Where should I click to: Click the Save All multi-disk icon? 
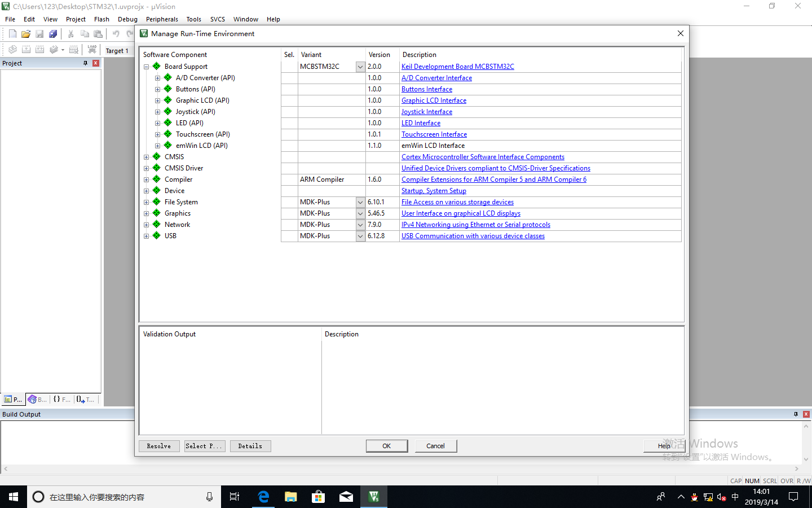[x=53, y=34]
